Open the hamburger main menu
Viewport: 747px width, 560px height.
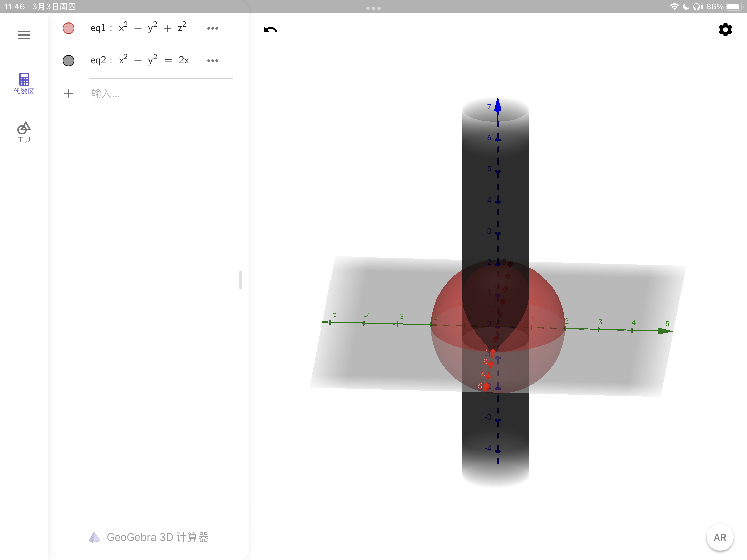[24, 35]
